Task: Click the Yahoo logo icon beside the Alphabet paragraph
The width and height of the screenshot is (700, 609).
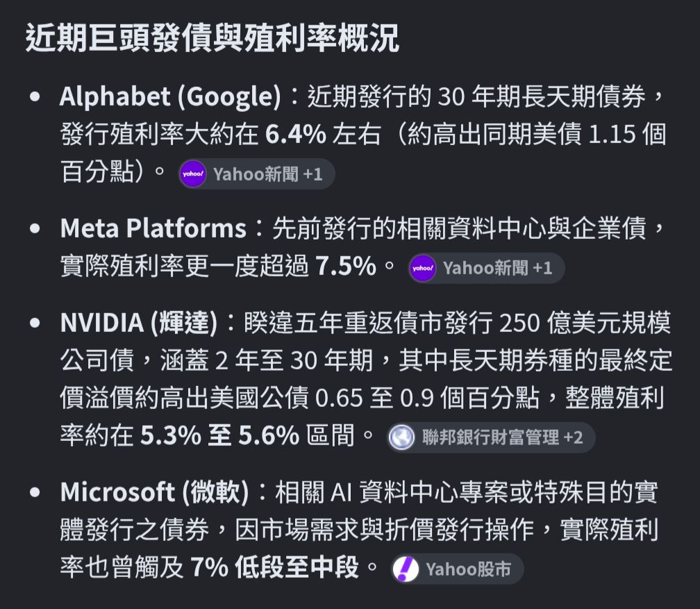Action: point(193,174)
